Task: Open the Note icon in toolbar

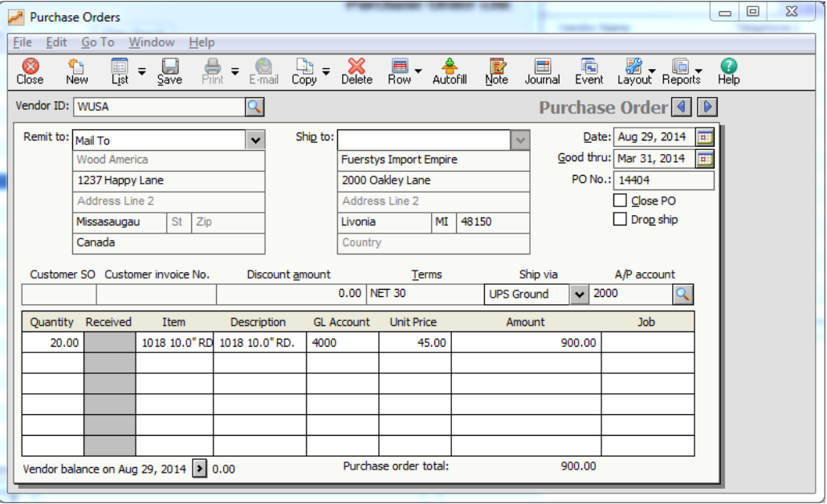Action: pos(497,71)
